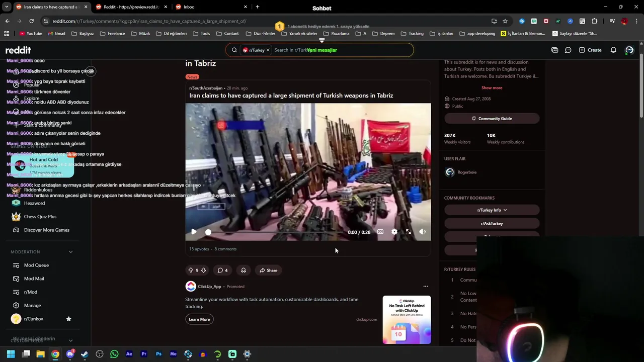Open r/Cunkov community
The image size is (644, 362).
pyautogui.click(x=33, y=319)
